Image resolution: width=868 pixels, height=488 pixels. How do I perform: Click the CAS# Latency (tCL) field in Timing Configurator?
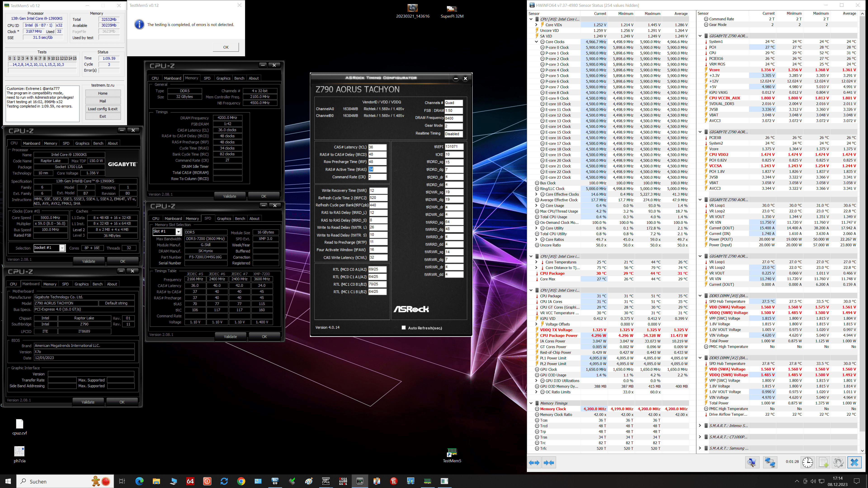[377, 147]
